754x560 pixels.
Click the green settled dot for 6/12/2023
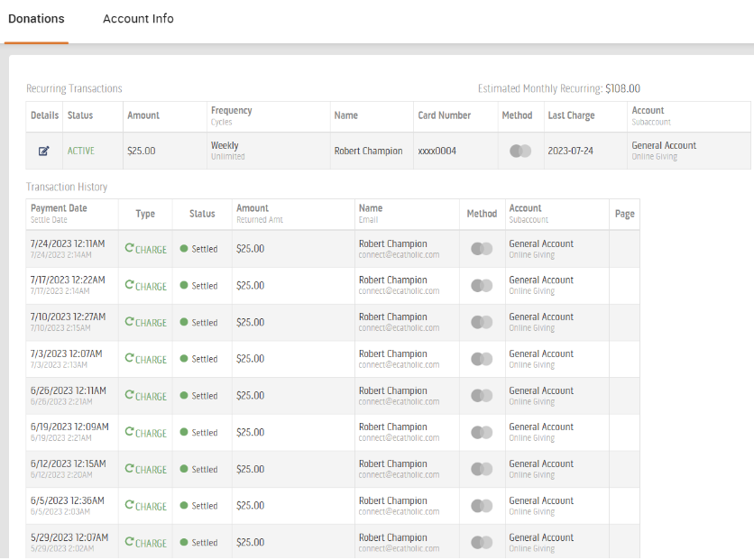pos(184,469)
